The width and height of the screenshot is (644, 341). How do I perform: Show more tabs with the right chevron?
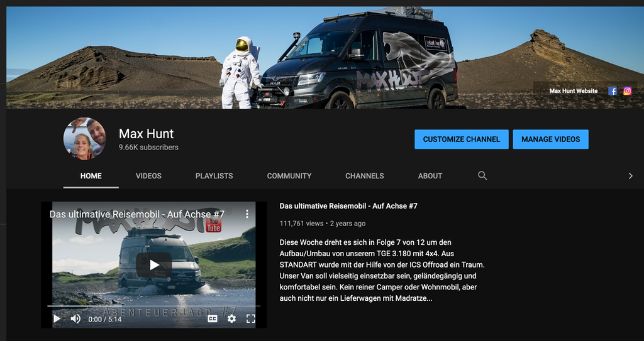coord(630,176)
